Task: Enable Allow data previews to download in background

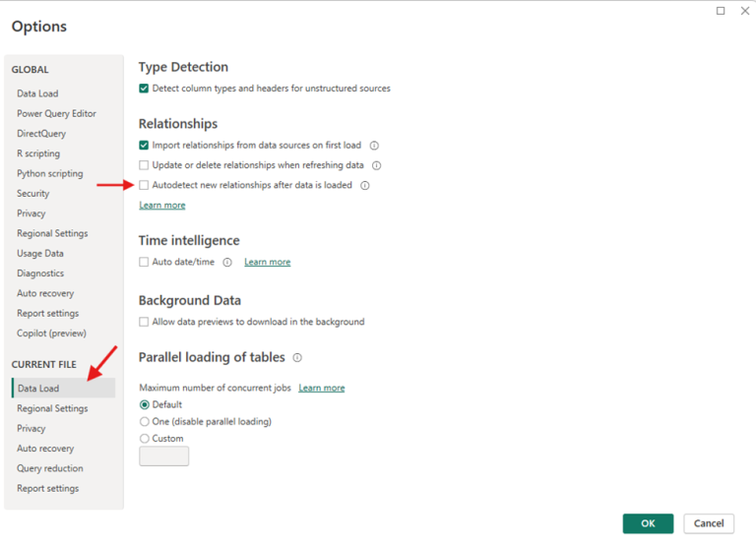Action: [x=145, y=322]
